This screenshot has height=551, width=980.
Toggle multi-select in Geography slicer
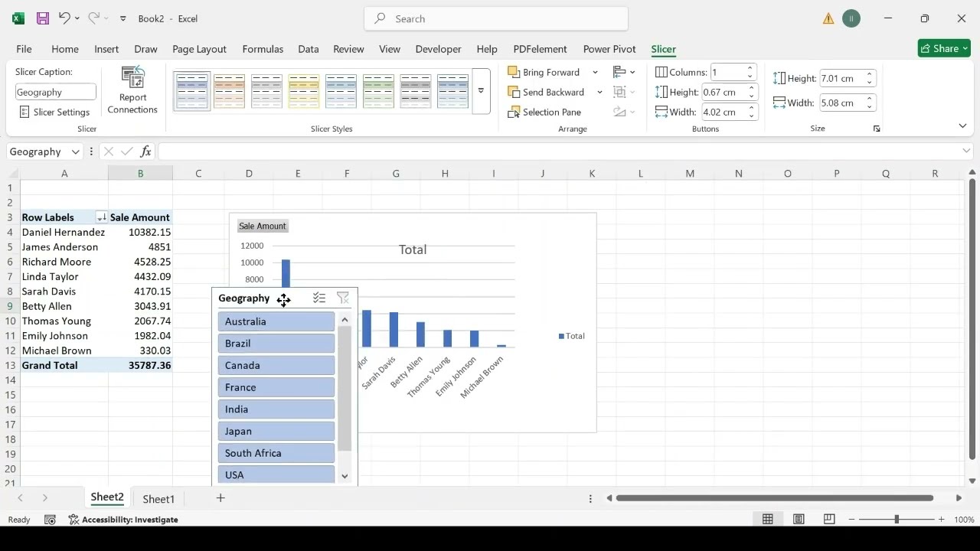(x=319, y=298)
